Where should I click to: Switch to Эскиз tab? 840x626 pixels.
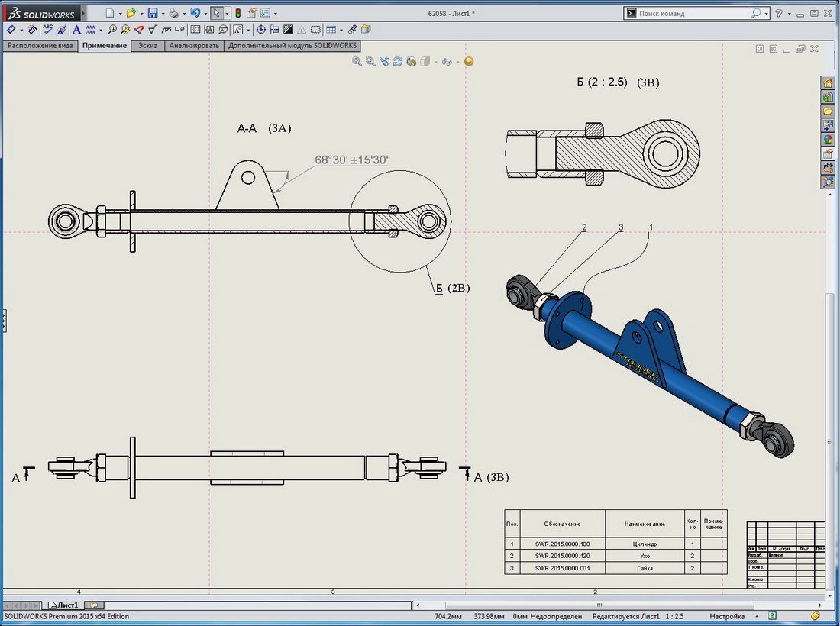point(148,46)
